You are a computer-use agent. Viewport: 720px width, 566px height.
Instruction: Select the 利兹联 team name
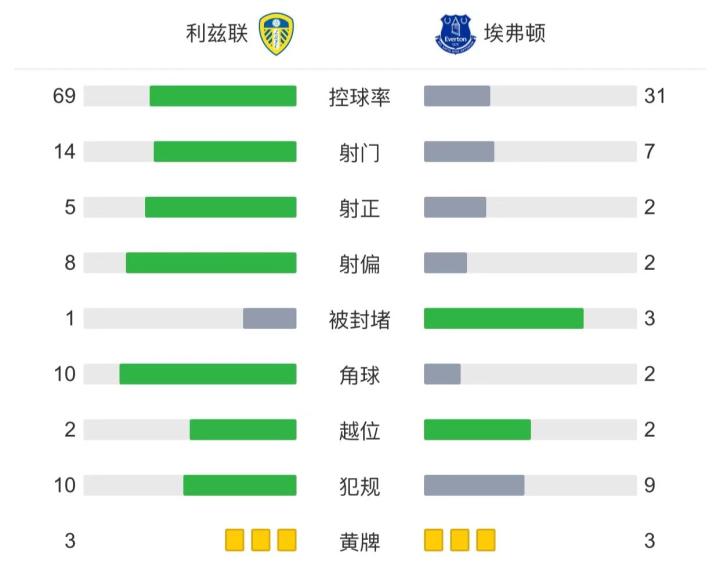click(215, 35)
